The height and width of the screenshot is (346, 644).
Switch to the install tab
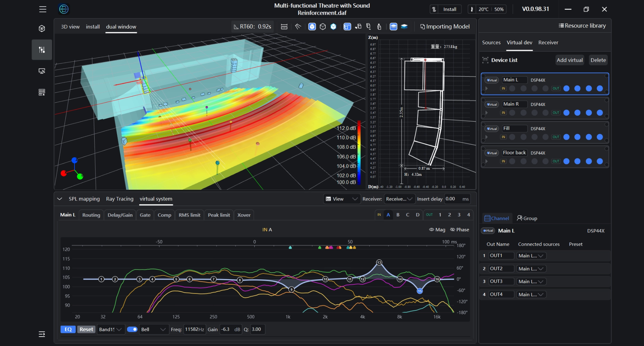tap(93, 26)
